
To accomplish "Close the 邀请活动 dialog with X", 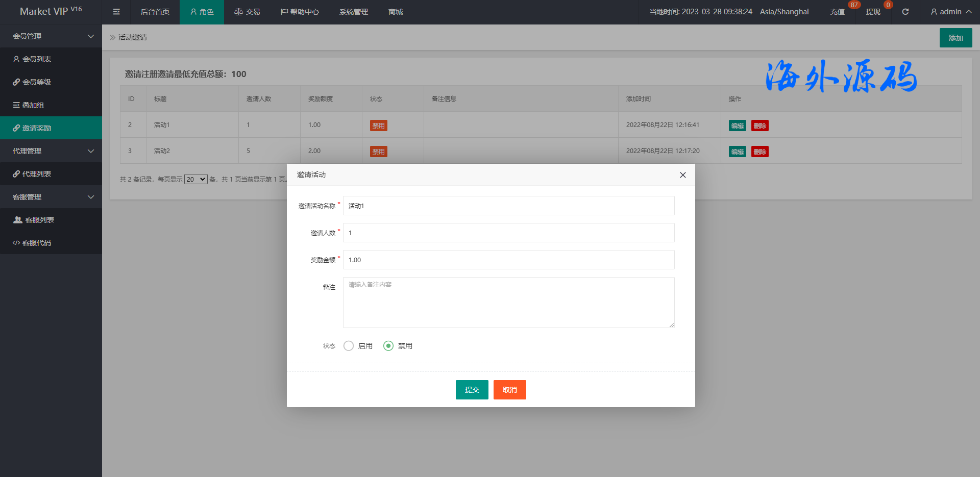I will pyautogui.click(x=682, y=175).
